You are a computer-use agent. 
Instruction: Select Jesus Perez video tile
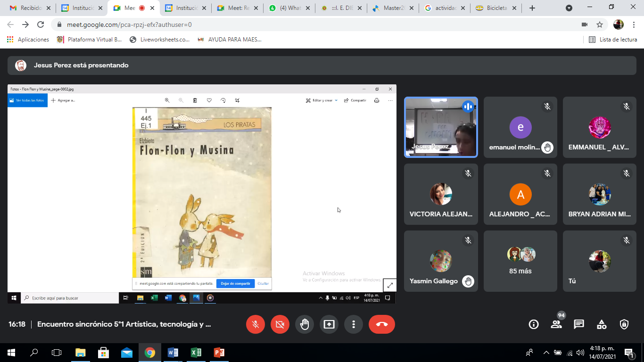pyautogui.click(x=441, y=127)
